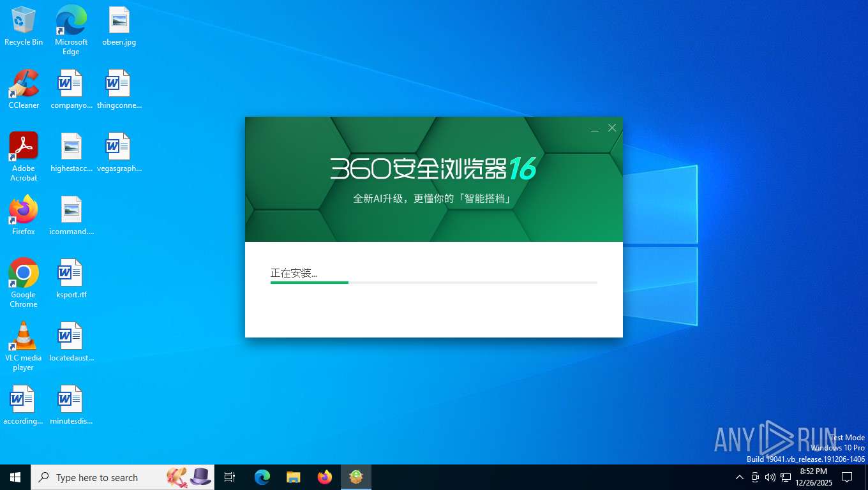The width and height of the screenshot is (868, 490).
Task: Open the notification center icon
Action: point(847,477)
